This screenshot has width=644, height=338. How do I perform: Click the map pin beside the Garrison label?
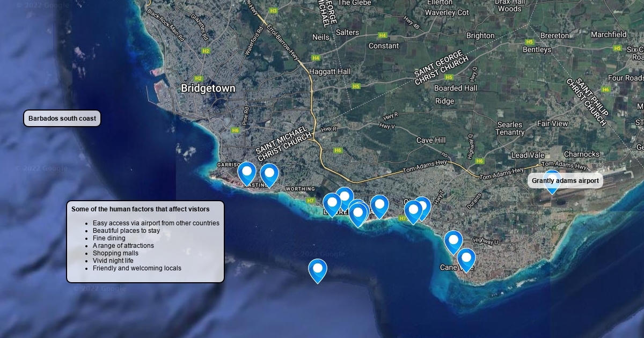(x=247, y=173)
